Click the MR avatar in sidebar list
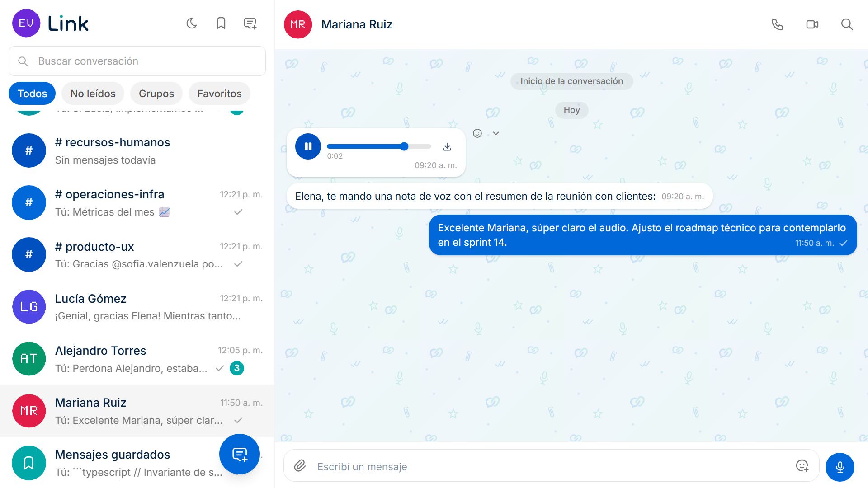Viewport: 868px width, 488px height. (29, 411)
